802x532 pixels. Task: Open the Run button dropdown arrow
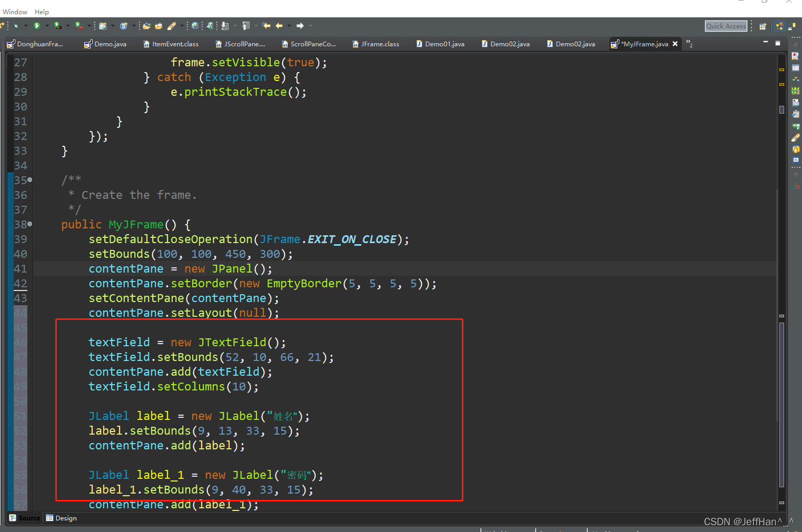(x=46, y=25)
